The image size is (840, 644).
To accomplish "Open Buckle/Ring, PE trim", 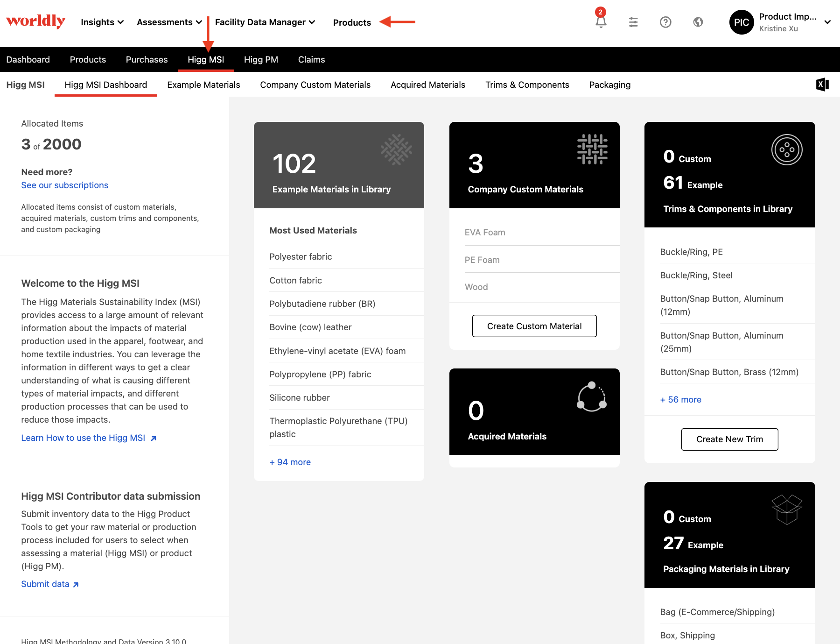I will tap(737, 252).
